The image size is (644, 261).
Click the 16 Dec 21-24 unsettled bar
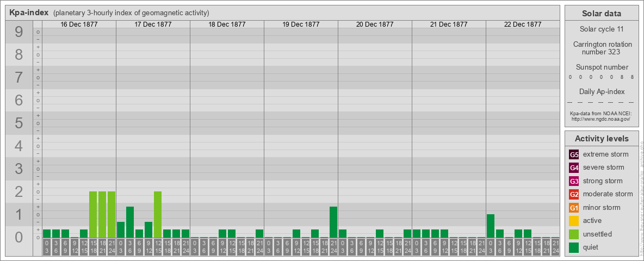coord(112,215)
